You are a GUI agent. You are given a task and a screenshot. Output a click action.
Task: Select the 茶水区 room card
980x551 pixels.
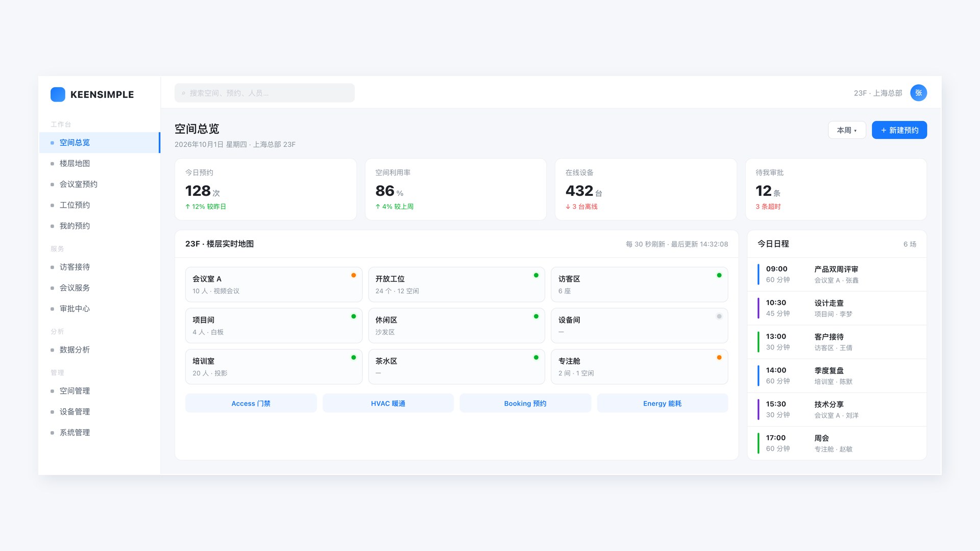456,367
